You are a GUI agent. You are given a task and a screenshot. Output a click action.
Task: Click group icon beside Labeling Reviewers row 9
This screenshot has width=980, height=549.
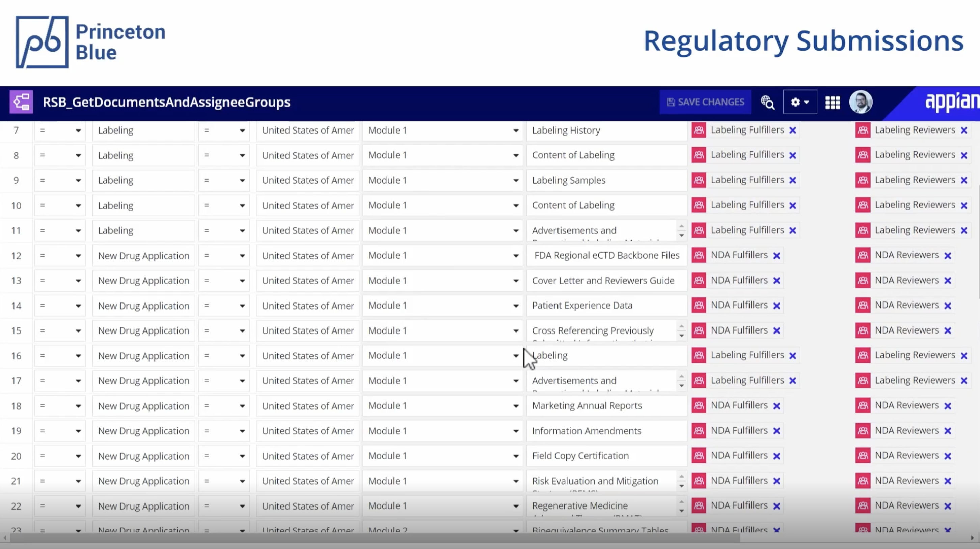coord(863,180)
